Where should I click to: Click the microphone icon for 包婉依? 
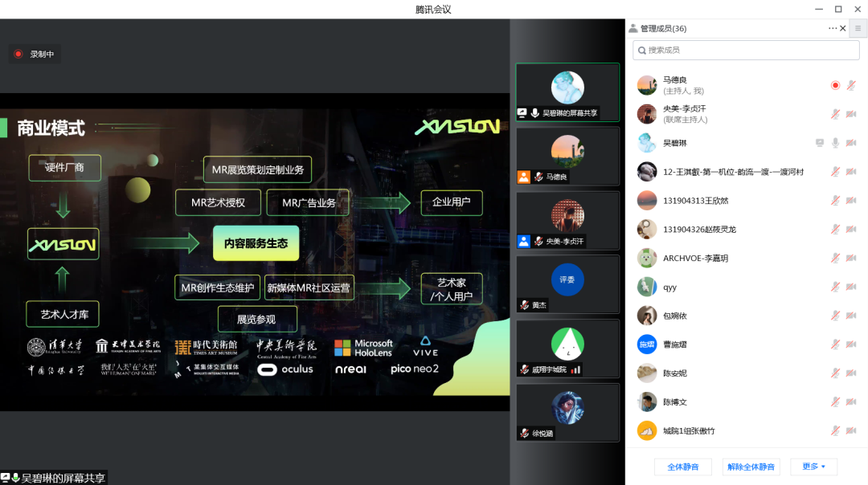(x=835, y=316)
